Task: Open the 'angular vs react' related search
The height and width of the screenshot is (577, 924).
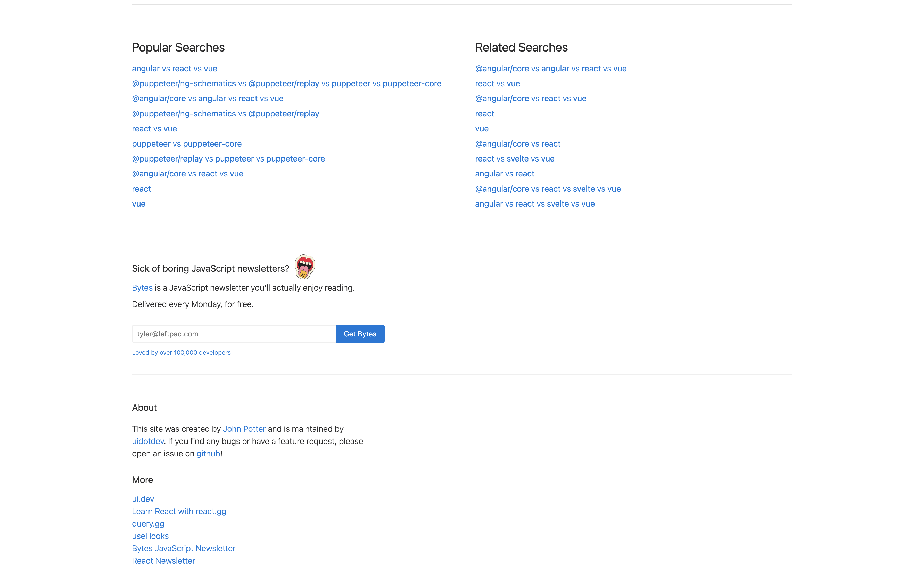Action: [x=504, y=174]
